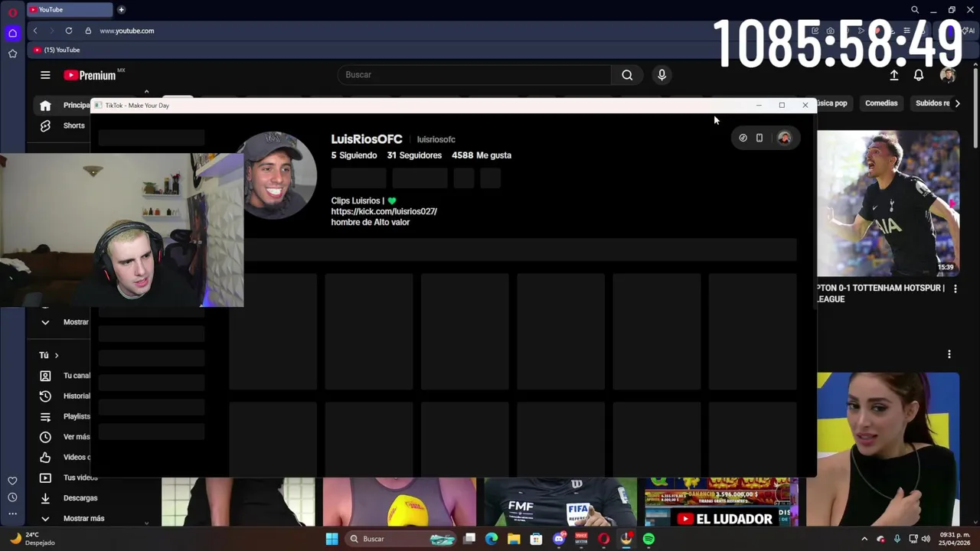Image resolution: width=980 pixels, height=551 pixels.
Task: Click Opera sidebar home icon
Action: tap(12, 33)
